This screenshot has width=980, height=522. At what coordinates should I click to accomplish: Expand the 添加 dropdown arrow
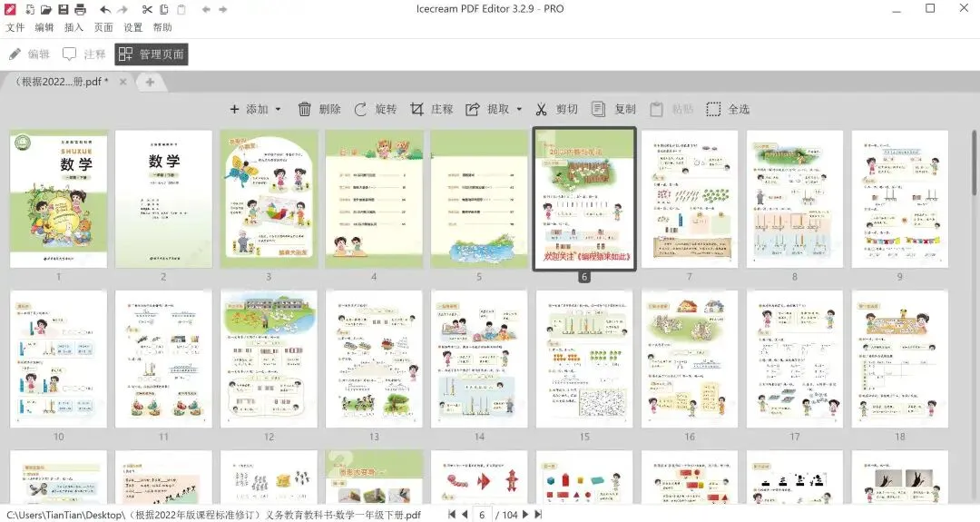[279, 110]
